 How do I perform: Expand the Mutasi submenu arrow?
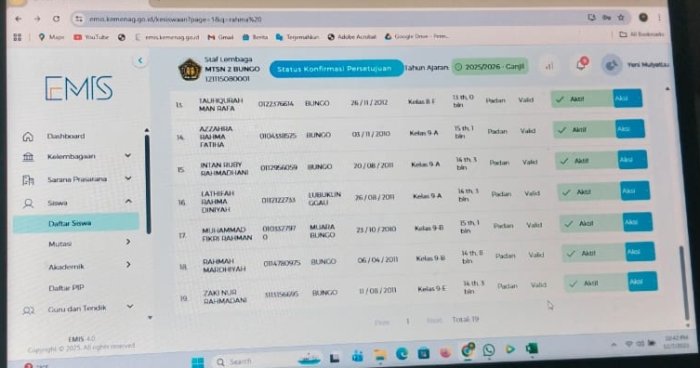(128, 242)
